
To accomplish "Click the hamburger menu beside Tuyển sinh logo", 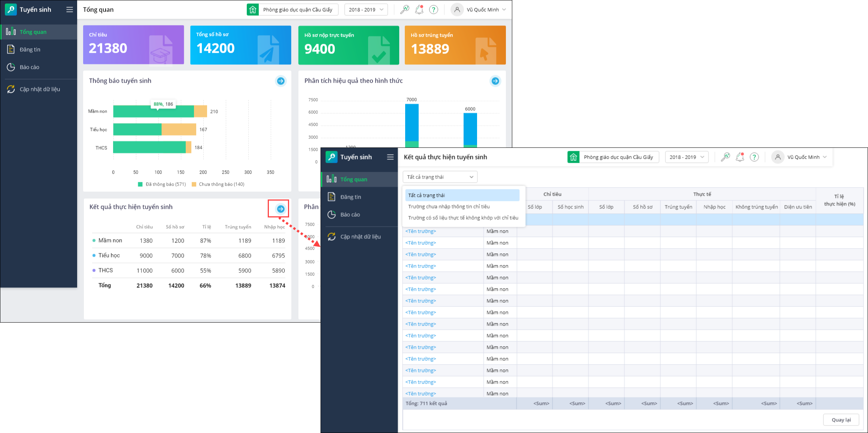I will coord(70,10).
